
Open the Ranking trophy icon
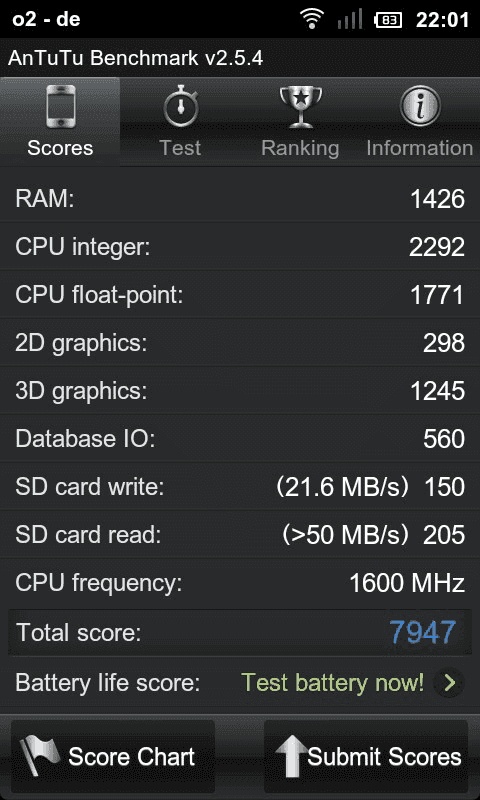click(300, 107)
